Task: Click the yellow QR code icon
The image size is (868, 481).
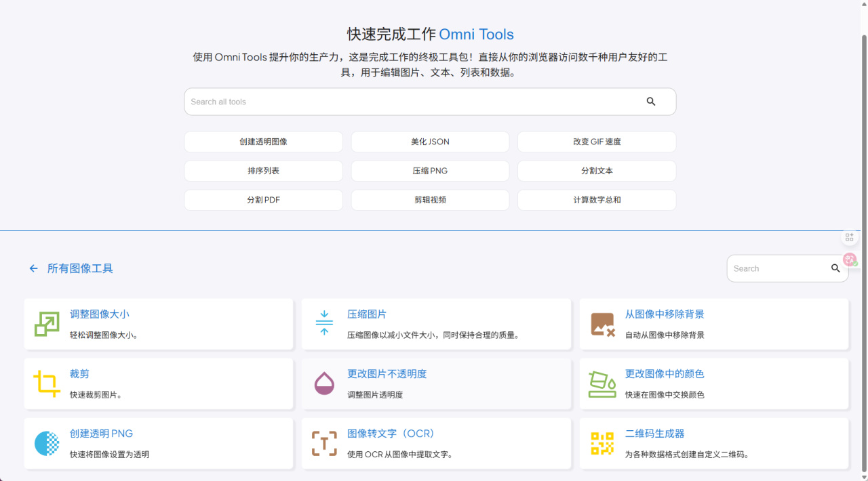Action: 602,444
